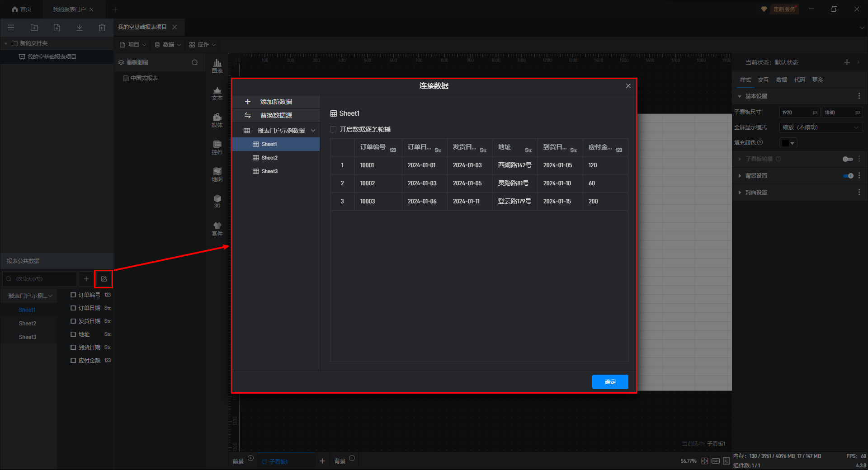Switch to the 交互 tab
868x470 pixels.
[763, 80]
